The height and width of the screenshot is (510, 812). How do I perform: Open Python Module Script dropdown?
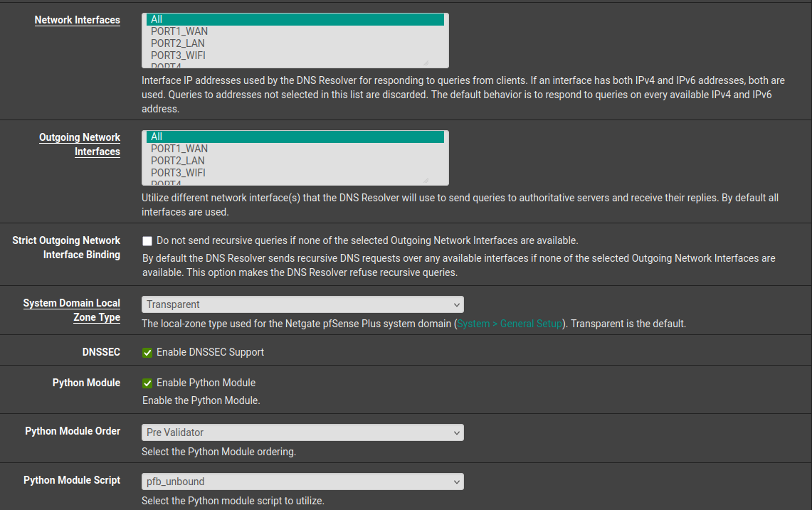coord(302,482)
